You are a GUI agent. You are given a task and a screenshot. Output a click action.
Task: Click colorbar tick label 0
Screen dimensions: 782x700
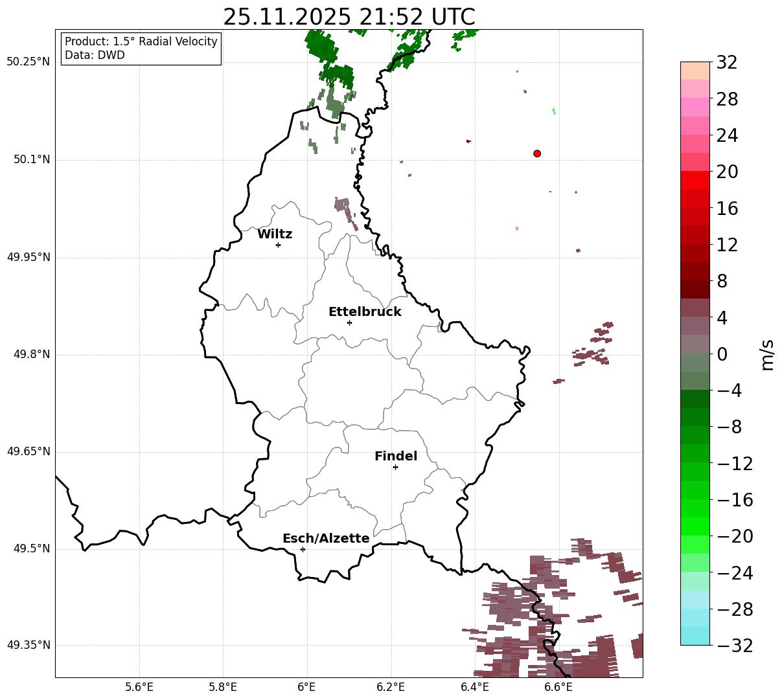pyautogui.click(x=722, y=354)
